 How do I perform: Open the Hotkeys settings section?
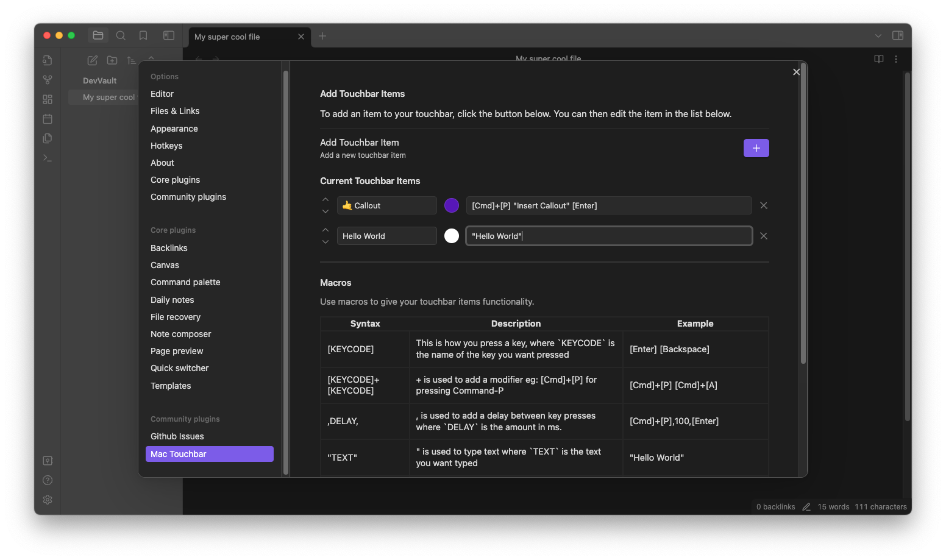pyautogui.click(x=166, y=146)
